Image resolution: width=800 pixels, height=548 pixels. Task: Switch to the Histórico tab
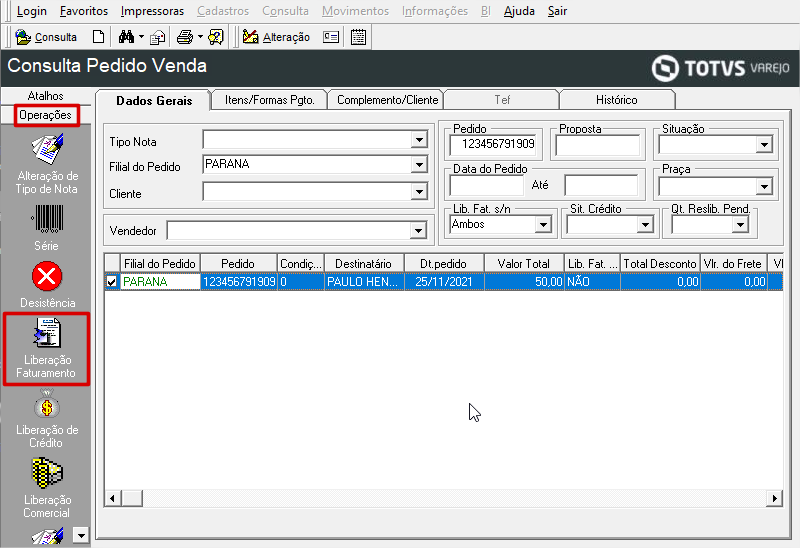[x=616, y=100]
